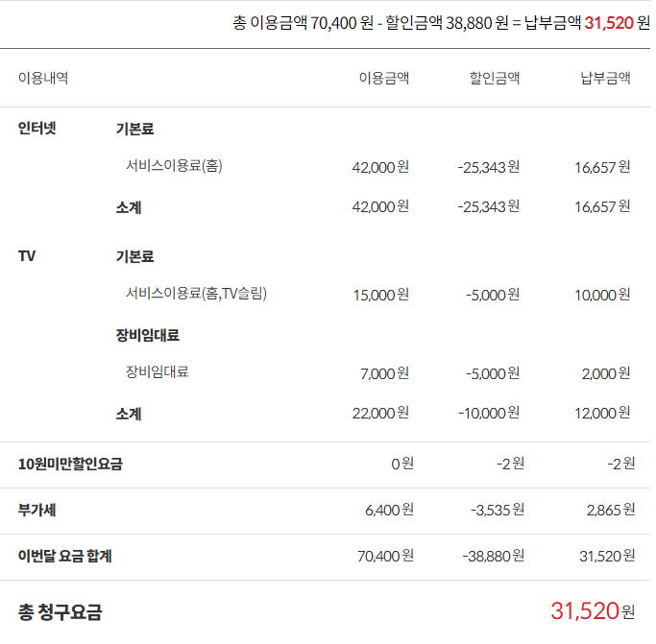
Task: Click the 10원미만할인요금 row label
Action: 70,465
